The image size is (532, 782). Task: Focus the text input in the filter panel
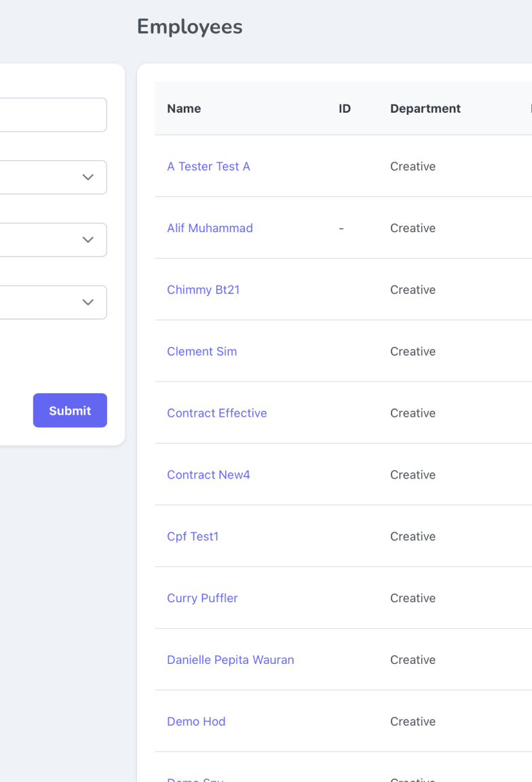[52, 115]
